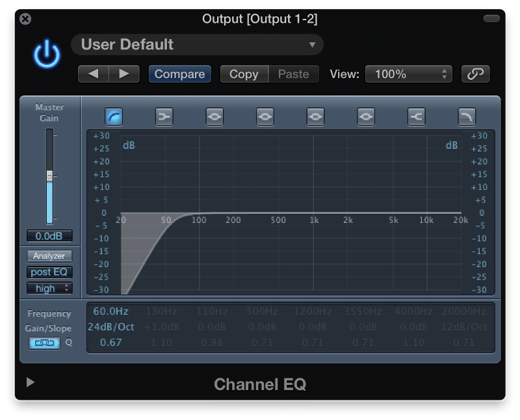Expand the disclosure triangle beside Channel EQ
The image size is (520, 420).
coord(30,383)
